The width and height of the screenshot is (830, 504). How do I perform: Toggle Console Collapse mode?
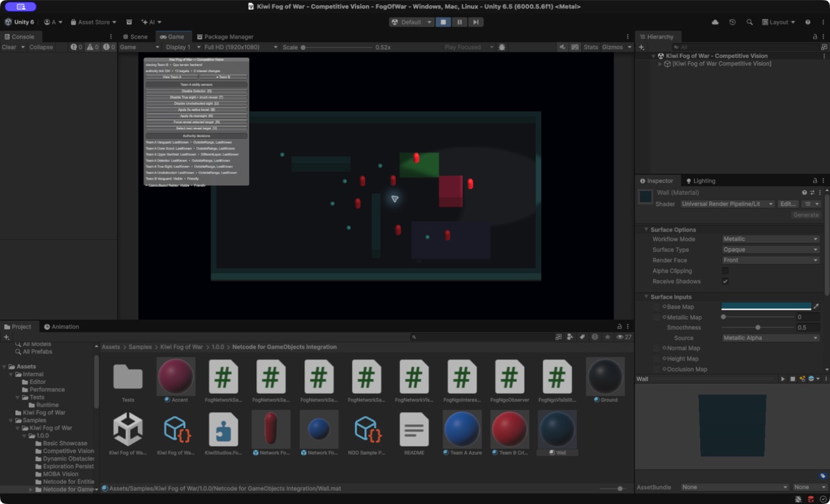[x=41, y=47]
